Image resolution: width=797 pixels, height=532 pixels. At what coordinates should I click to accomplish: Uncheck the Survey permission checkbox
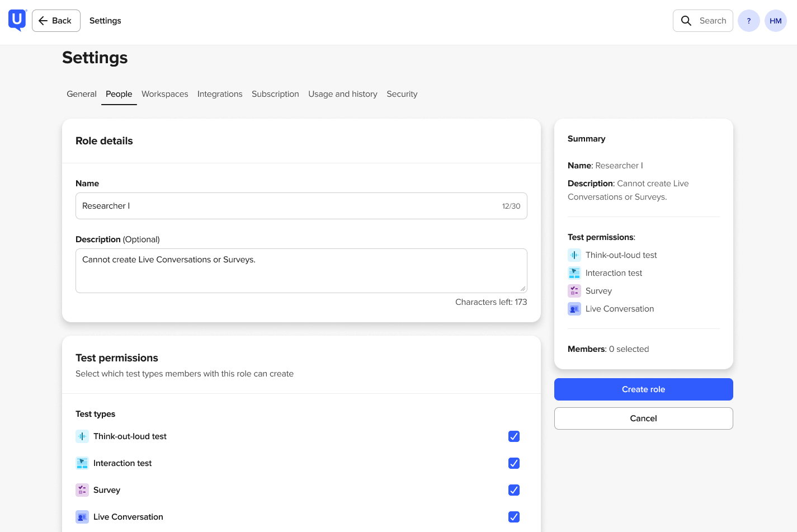click(x=513, y=490)
